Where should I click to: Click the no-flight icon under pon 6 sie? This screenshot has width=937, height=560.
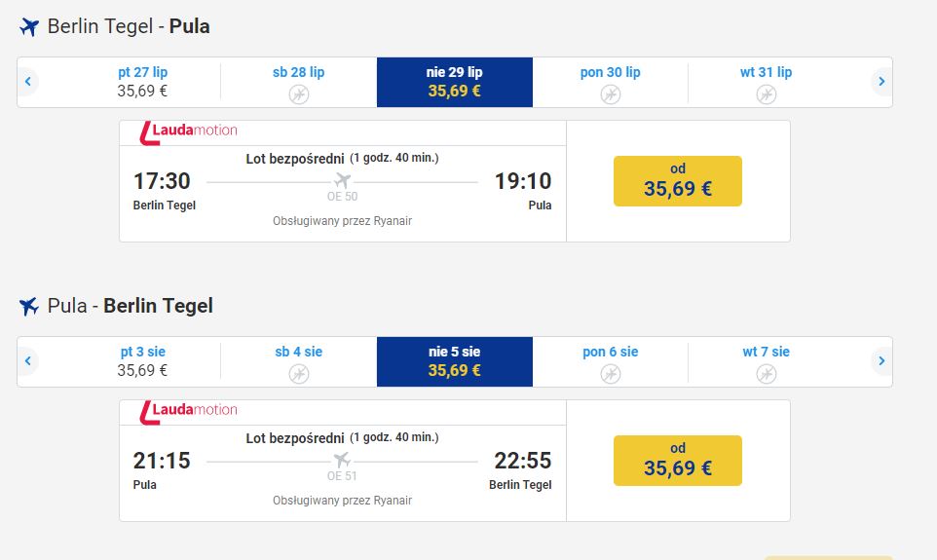coord(610,374)
